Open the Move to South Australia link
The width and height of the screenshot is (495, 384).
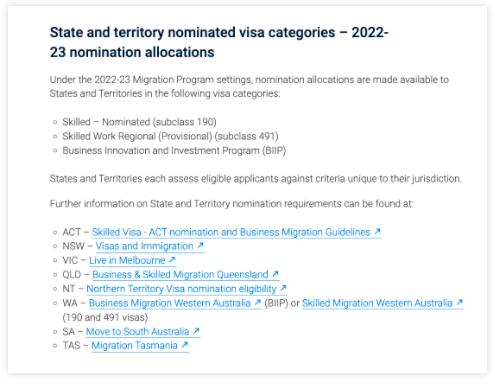click(x=143, y=332)
